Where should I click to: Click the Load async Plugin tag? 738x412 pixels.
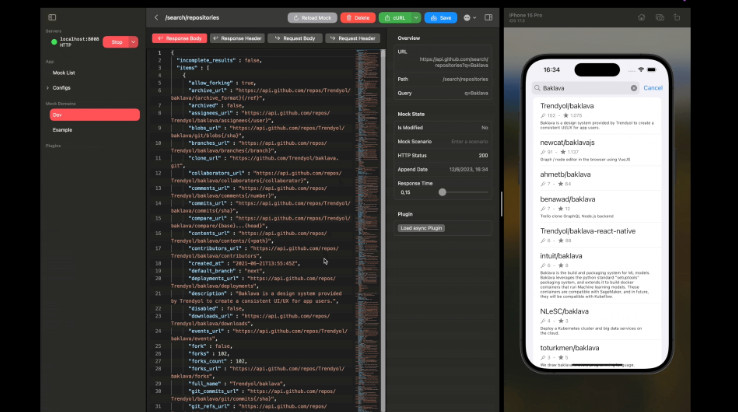pos(421,228)
